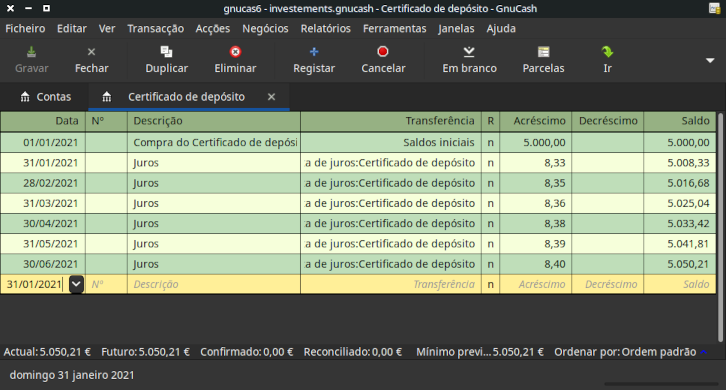Record transaction with Registar icon

[314, 52]
